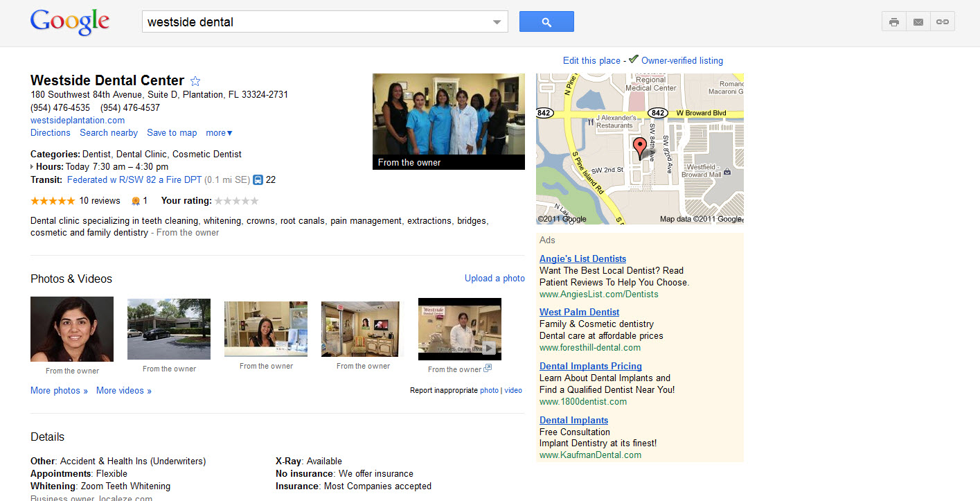980x501 pixels.
Task: Play the Westside Dental Center video thumbnail
Action: (459, 329)
